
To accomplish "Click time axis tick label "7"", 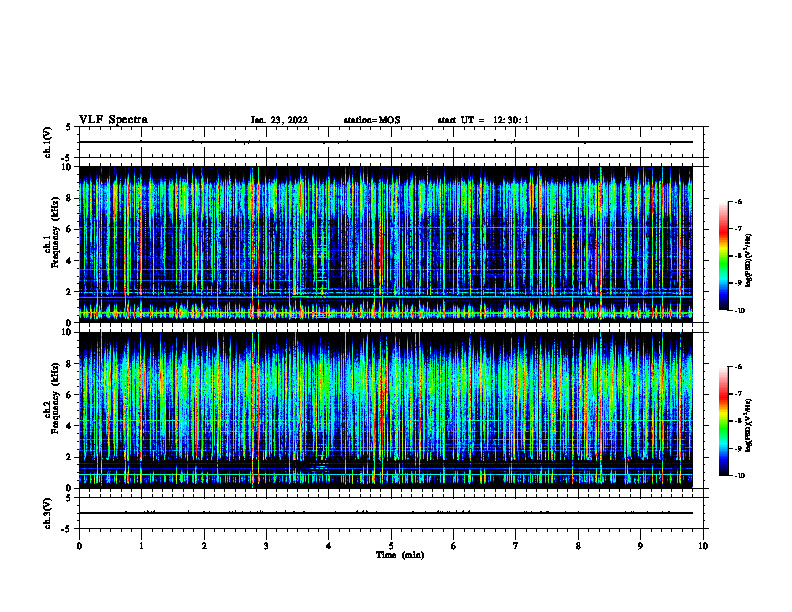I will coord(516,546).
